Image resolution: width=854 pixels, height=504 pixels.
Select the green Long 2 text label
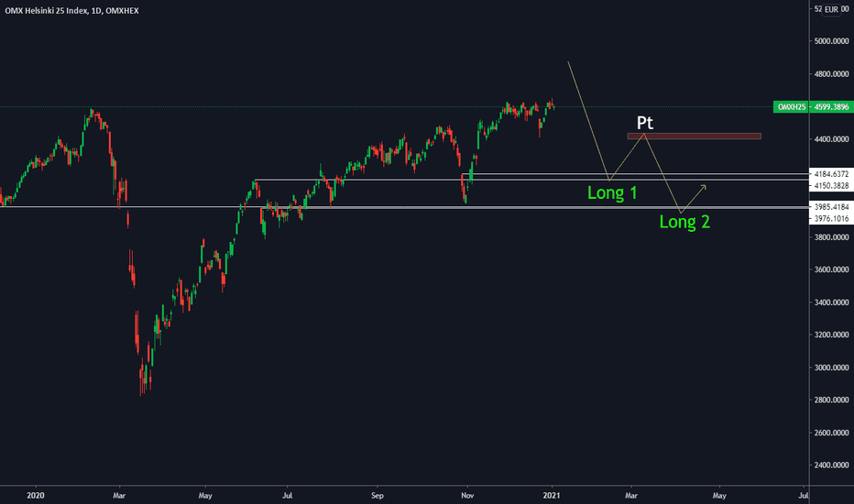(684, 221)
